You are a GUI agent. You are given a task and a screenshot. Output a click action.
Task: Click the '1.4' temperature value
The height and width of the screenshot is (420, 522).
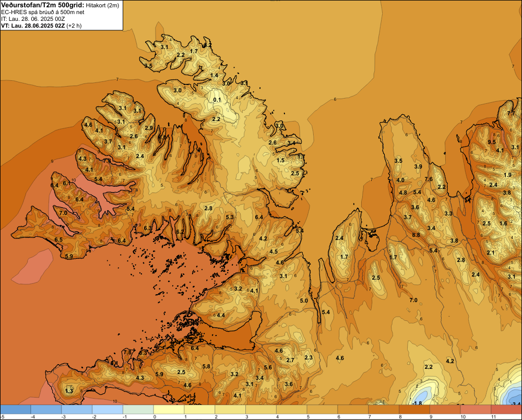coord(215,75)
